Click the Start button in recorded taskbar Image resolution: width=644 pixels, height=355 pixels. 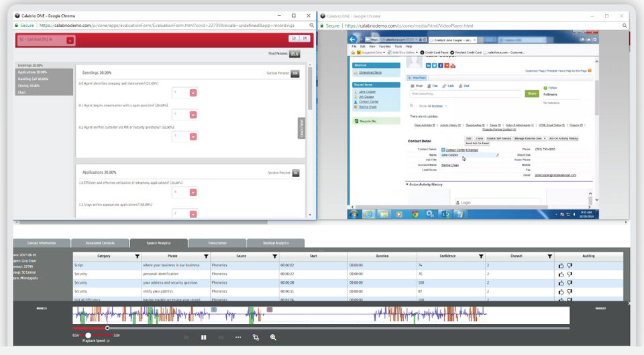(354, 214)
